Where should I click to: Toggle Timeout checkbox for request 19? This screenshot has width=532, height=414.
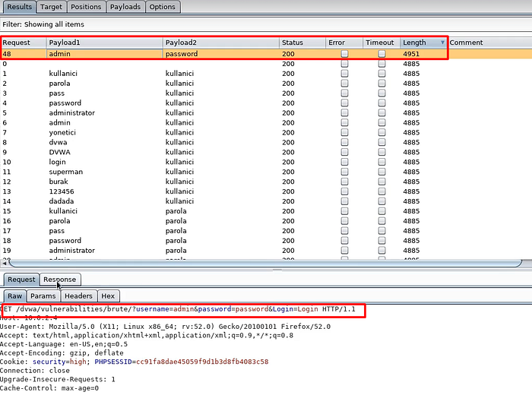(x=382, y=251)
